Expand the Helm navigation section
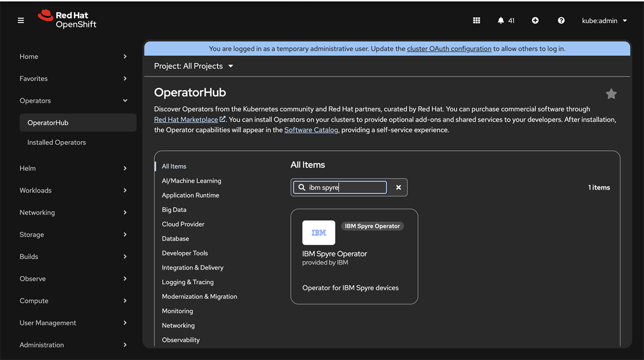 pyautogui.click(x=74, y=168)
